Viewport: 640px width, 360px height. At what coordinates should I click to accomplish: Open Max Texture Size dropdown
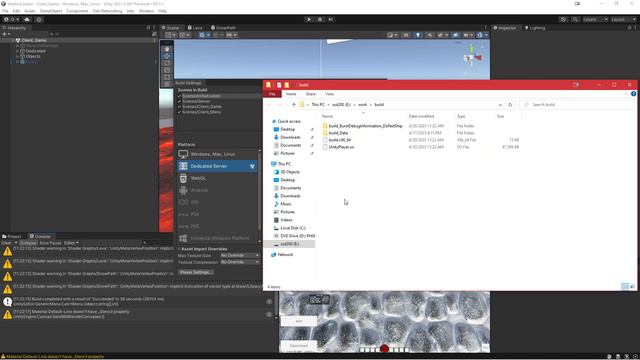pos(240,255)
